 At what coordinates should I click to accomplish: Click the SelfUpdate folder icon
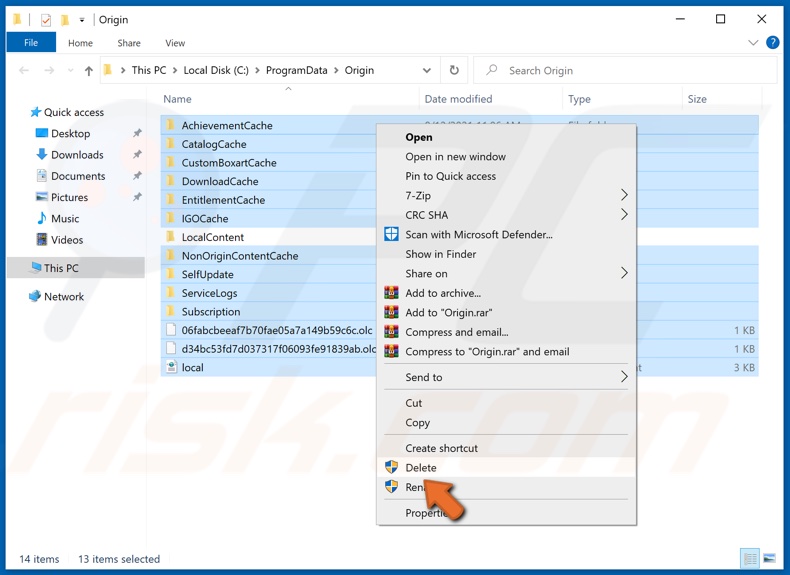point(171,274)
